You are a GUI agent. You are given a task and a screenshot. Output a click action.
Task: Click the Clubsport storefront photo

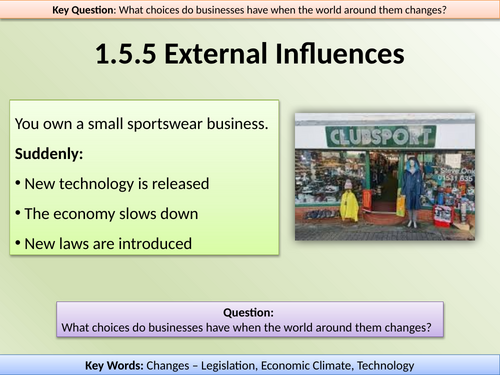click(385, 177)
